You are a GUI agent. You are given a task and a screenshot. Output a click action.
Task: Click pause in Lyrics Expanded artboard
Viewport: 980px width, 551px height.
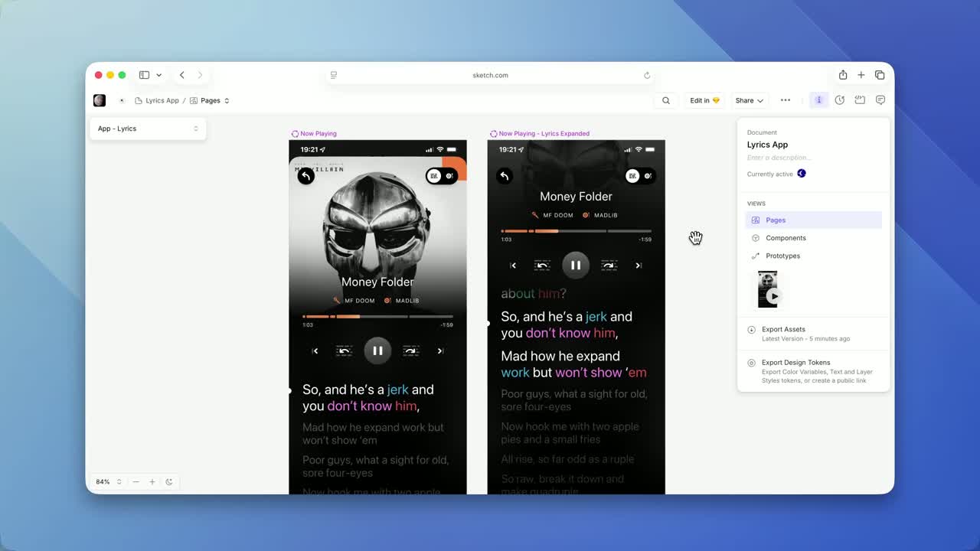click(x=576, y=265)
